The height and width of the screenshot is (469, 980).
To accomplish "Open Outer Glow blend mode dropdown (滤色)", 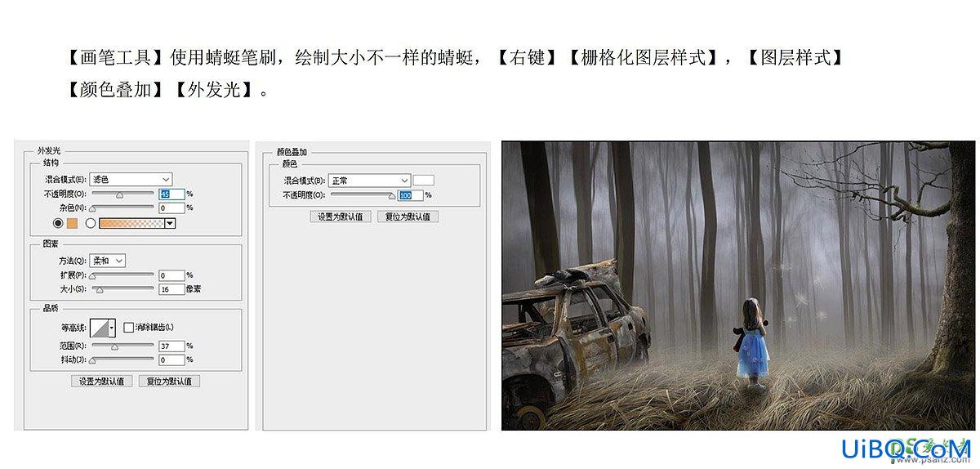I will [131, 179].
